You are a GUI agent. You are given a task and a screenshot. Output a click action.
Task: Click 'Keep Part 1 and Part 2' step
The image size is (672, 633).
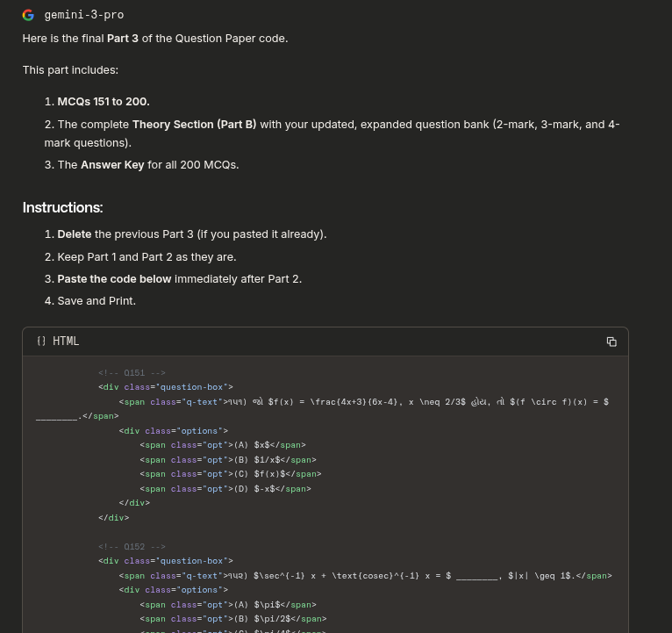[x=147, y=257]
